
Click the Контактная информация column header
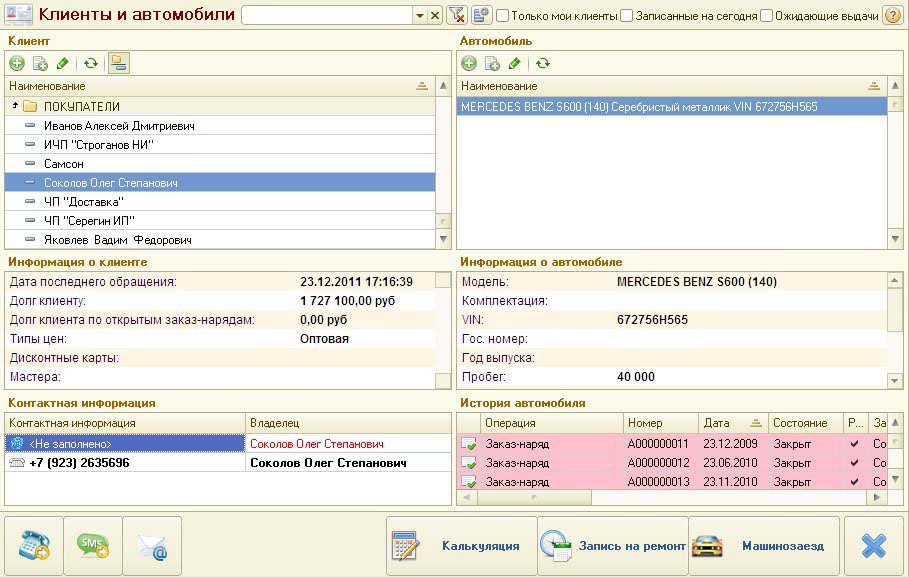pyautogui.click(x=125, y=423)
